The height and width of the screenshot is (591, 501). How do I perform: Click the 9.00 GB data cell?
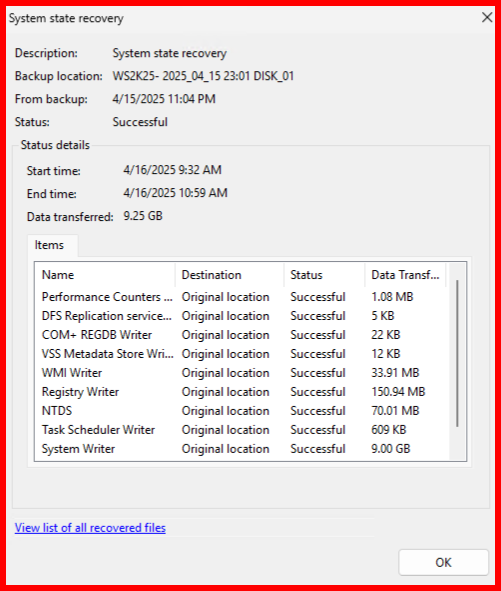pyautogui.click(x=391, y=449)
